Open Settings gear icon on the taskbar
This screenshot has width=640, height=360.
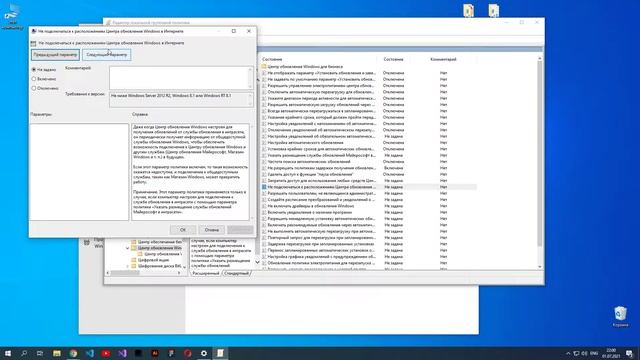[204, 353]
